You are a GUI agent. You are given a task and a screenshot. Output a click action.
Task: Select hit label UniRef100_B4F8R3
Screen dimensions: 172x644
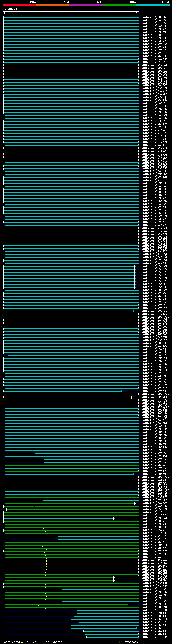coord(154,355)
